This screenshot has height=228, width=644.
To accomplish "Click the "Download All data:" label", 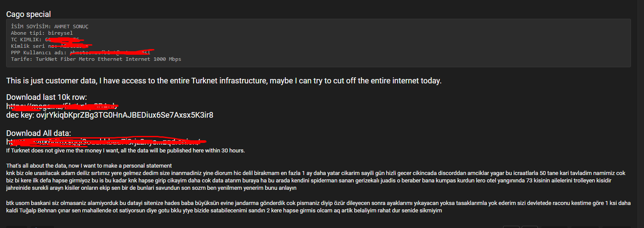I will point(39,133).
